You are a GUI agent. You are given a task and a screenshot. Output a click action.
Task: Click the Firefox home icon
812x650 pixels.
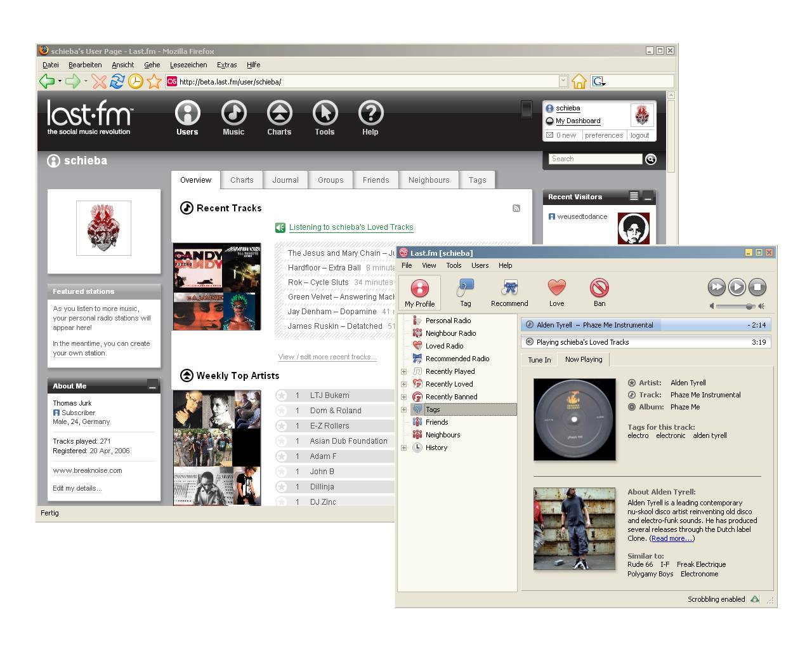[579, 81]
